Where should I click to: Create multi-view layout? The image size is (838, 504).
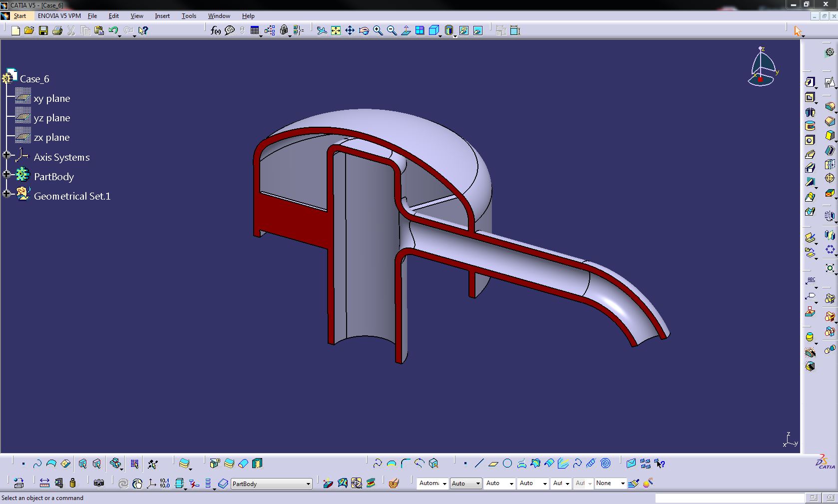420,30
